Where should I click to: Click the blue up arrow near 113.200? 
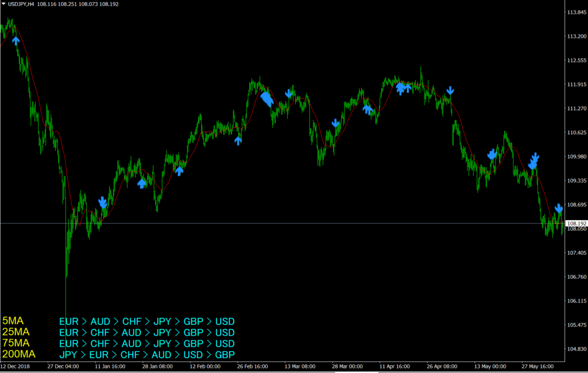pyautogui.click(x=16, y=40)
